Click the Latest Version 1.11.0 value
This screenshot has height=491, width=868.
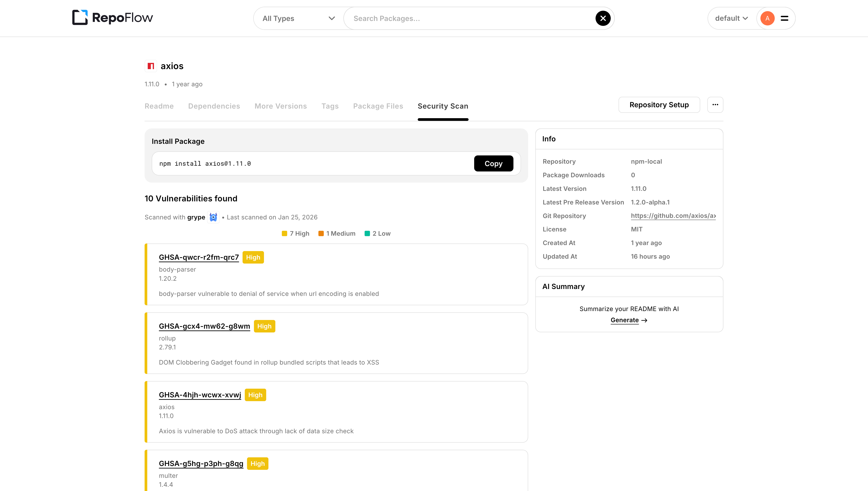pyautogui.click(x=639, y=189)
